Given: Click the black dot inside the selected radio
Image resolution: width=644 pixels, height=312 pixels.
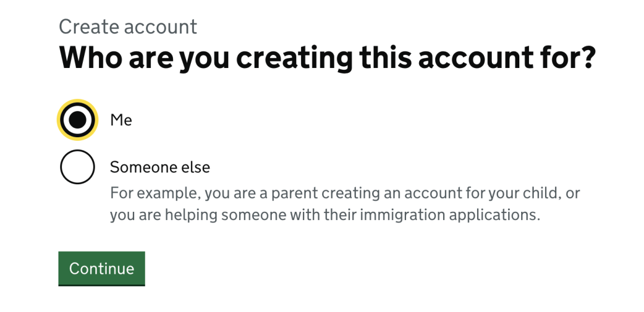Looking at the screenshot, I should click(x=78, y=120).
